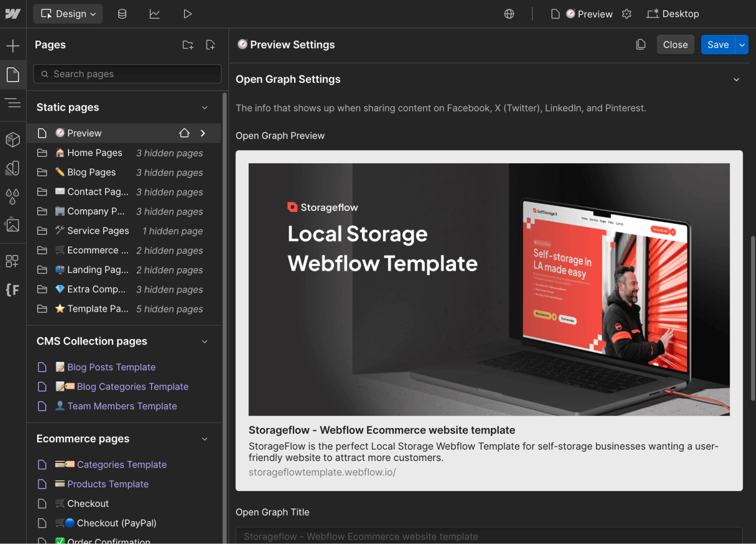
Task: Click the Save button
Action: 718,44
